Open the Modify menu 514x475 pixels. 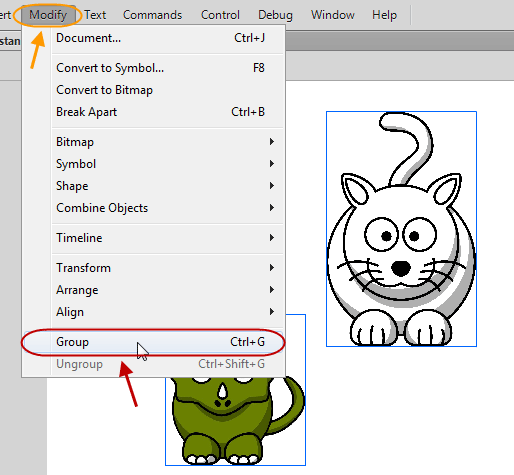[x=48, y=15]
